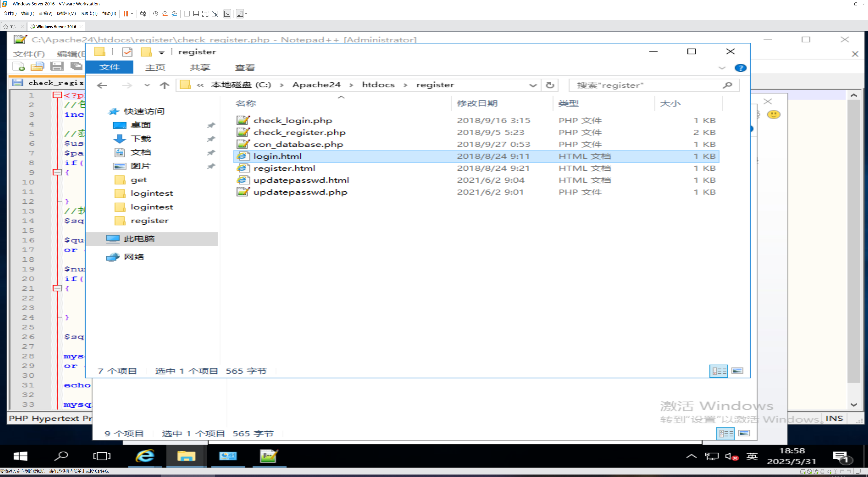Viewport: 868px width, 477px height.
Task: Click the Explorer back arrow button
Action: pos(102,85)
